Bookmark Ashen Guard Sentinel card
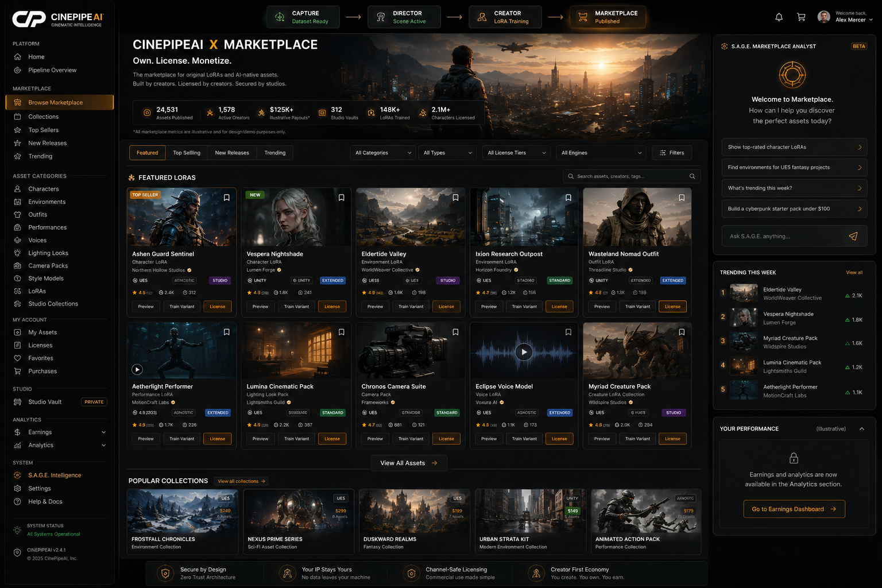Viewport: 882px width, 588px height. pyautogui.click(x=227, y=198)
